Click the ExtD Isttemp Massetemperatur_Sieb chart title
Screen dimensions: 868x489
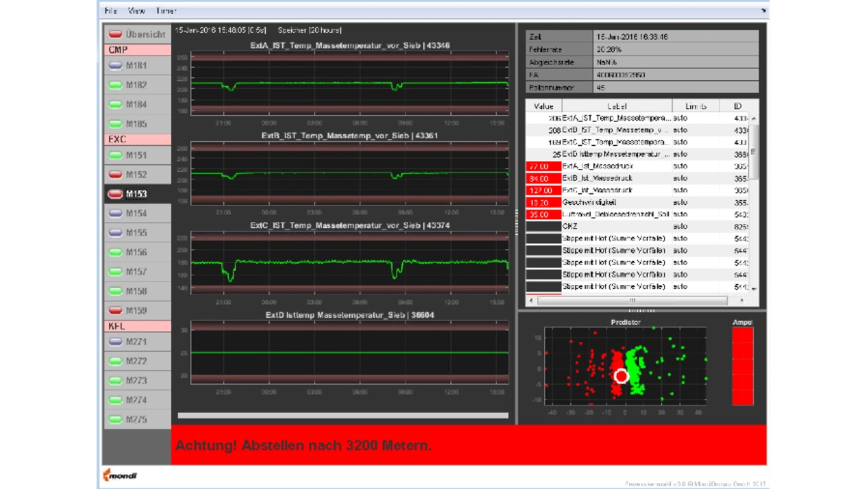click(349, 315)
